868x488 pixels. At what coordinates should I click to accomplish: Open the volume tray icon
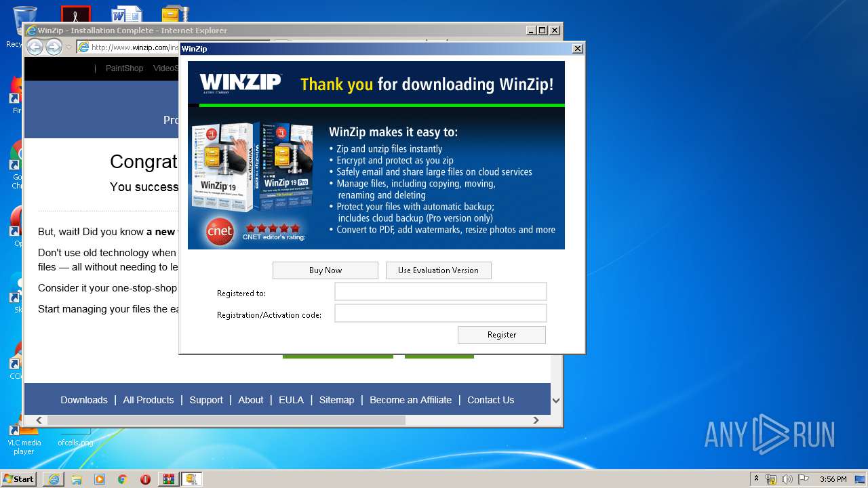pyautogui.click(x=787, y=479)
